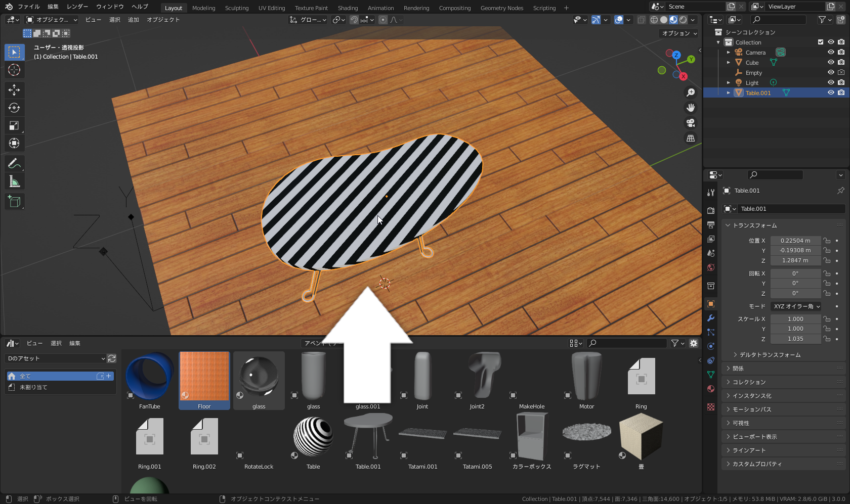Image resolution: width=850 pixels, height=504 pixels.
Task: Activate the Move tool
Action: pos(14,90)
